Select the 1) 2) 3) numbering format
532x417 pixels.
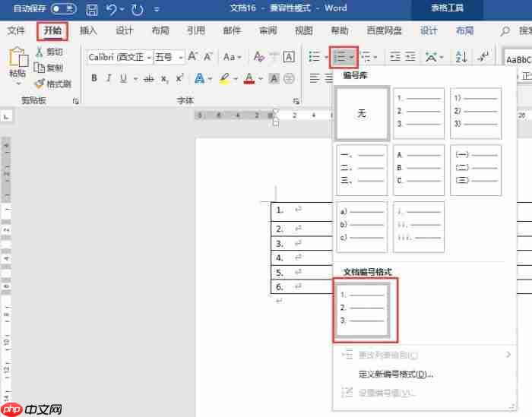pyautogui.click(x=476, y=113)
